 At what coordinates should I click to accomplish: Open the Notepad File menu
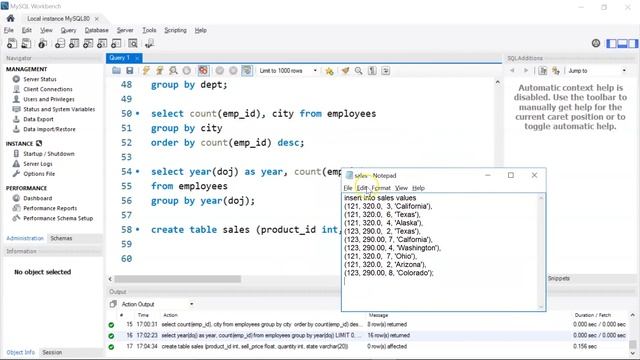tap(348, 188)
